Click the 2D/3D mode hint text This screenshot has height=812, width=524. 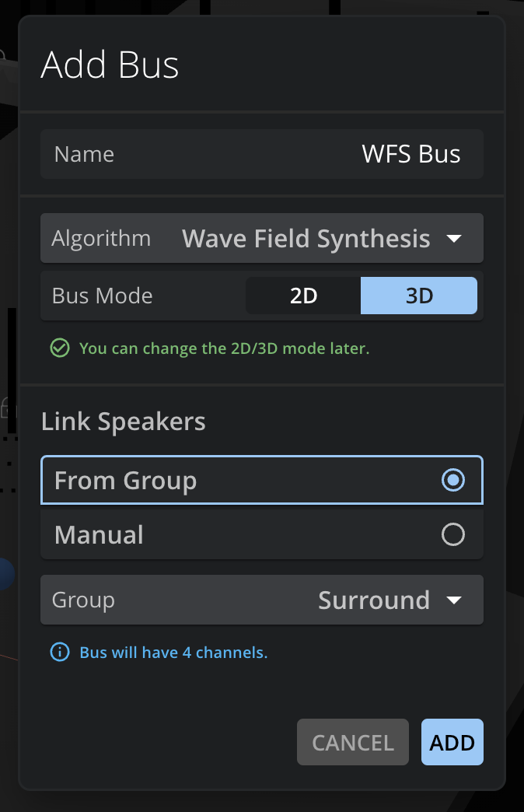coord(224,348)
